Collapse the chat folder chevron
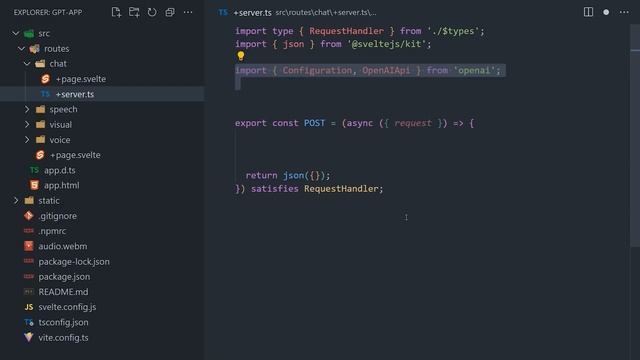 click(x=27, y=64)
